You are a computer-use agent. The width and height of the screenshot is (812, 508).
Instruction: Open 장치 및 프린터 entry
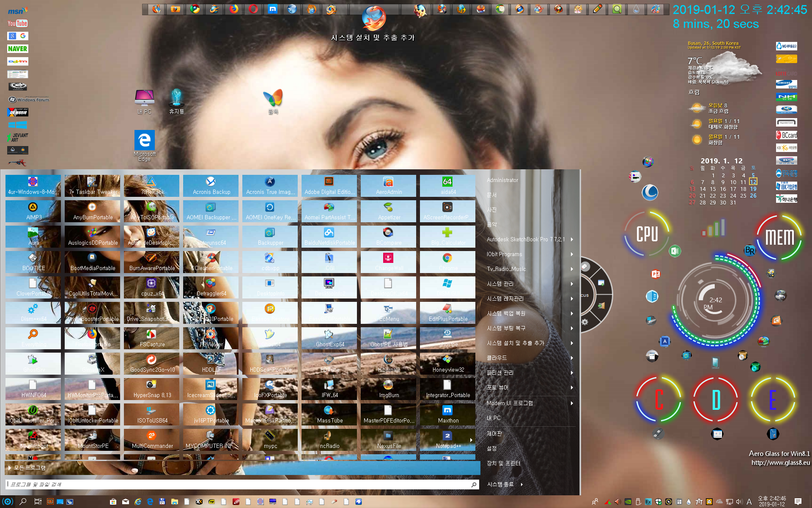coord(504,463)
